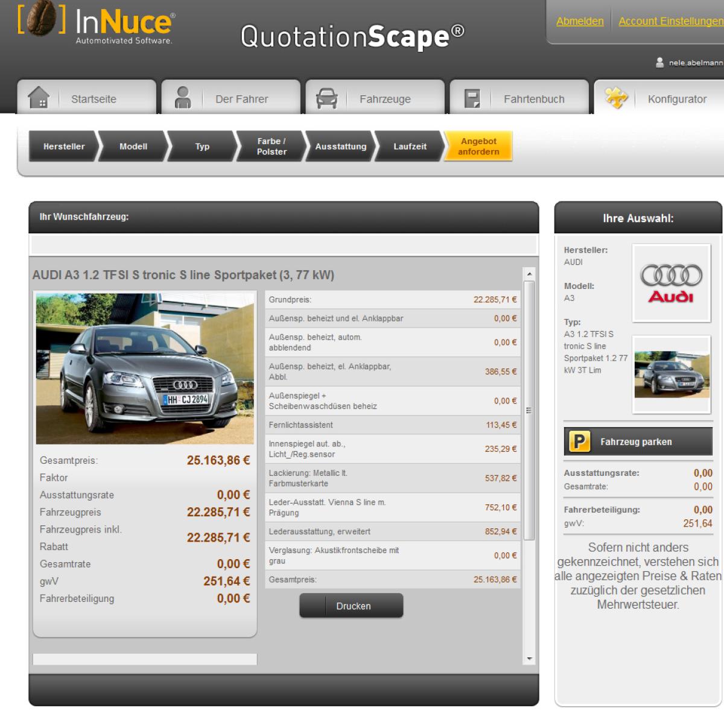
Task: Click the Ausstattungsrate label in Ihre Auswahl
Action: 602,473
